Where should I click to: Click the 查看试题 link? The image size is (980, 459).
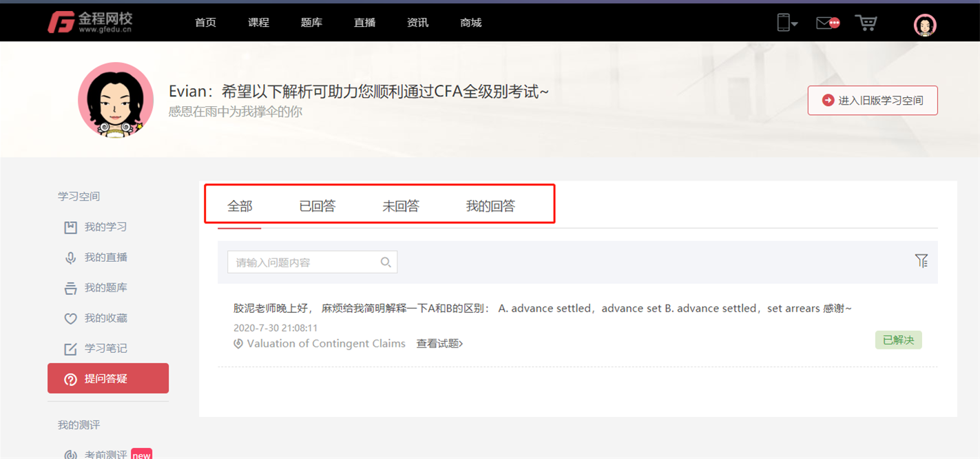click(x=439, y=344)
